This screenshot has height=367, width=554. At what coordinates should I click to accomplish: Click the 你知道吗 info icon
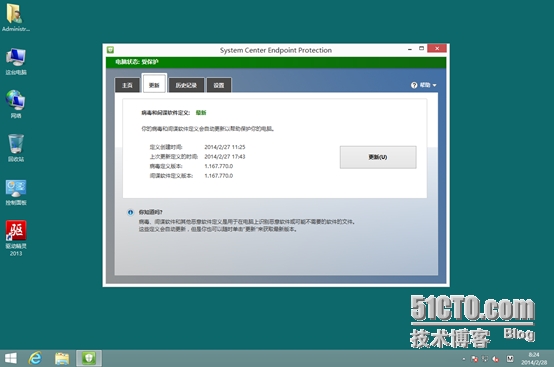(130, 212)
